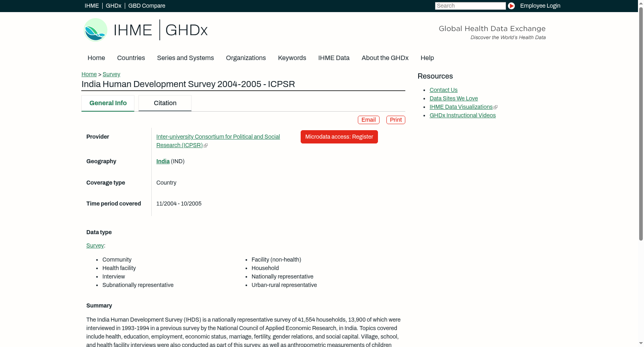Click the Household list item
This screenshot has height=347, width=644.
click(265, 268)
